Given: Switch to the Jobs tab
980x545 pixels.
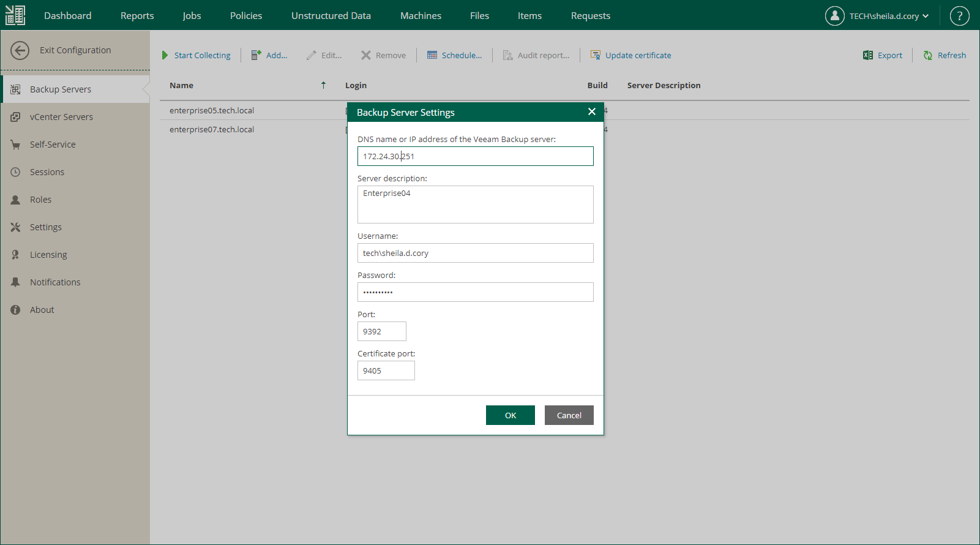Looking at the screenshot, I should pyautogui.click(x=192, y=16).
